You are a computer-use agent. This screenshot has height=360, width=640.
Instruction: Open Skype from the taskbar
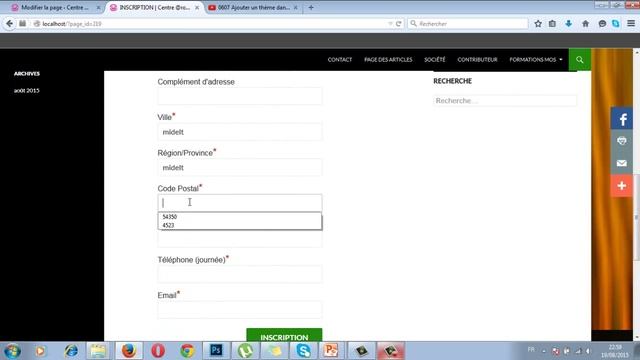[303, 351]
